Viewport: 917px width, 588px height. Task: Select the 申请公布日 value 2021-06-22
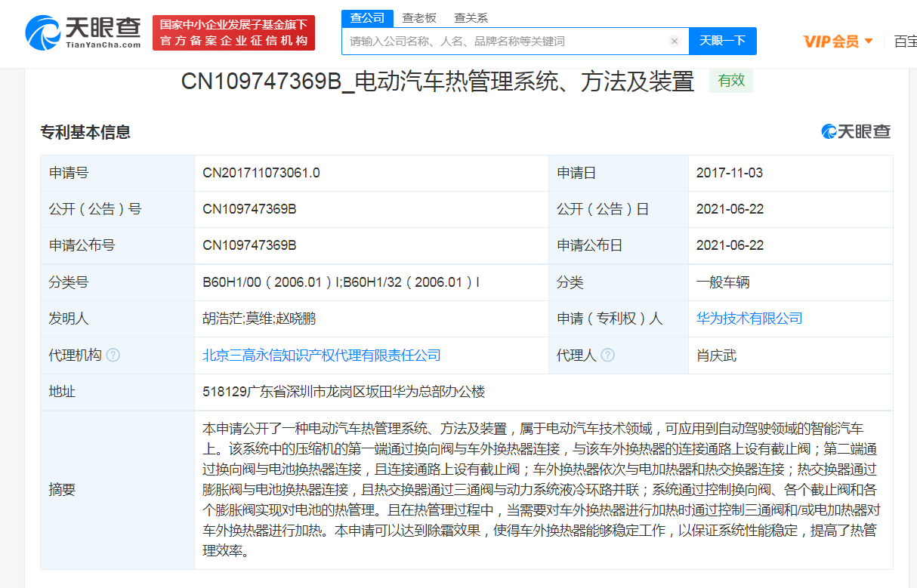pyautogui.click(x=730, y=245)
